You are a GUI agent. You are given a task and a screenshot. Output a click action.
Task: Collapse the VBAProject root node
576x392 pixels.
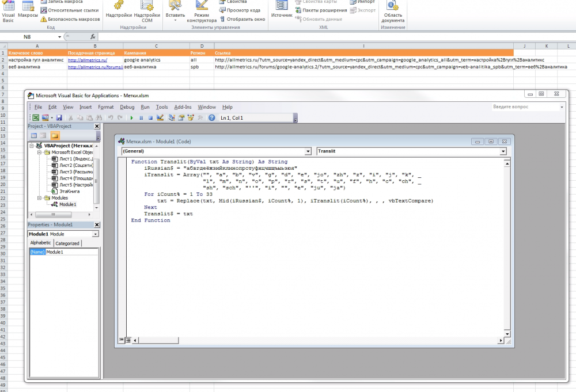(32, 146)
